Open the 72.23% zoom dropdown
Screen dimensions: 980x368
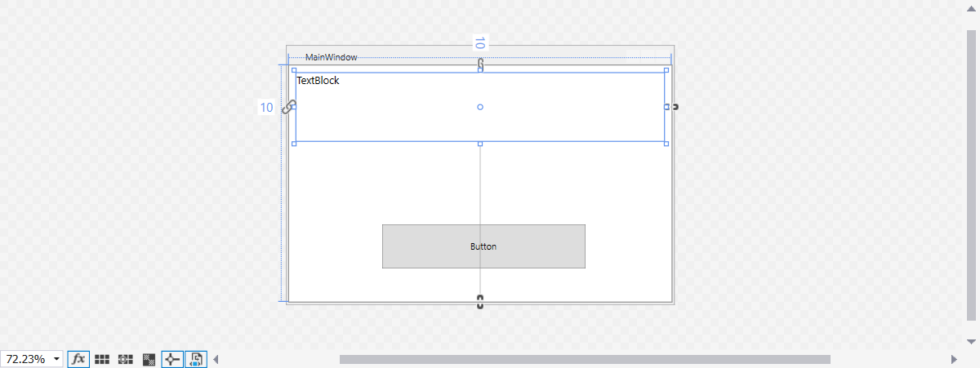(x=57, y=359)
